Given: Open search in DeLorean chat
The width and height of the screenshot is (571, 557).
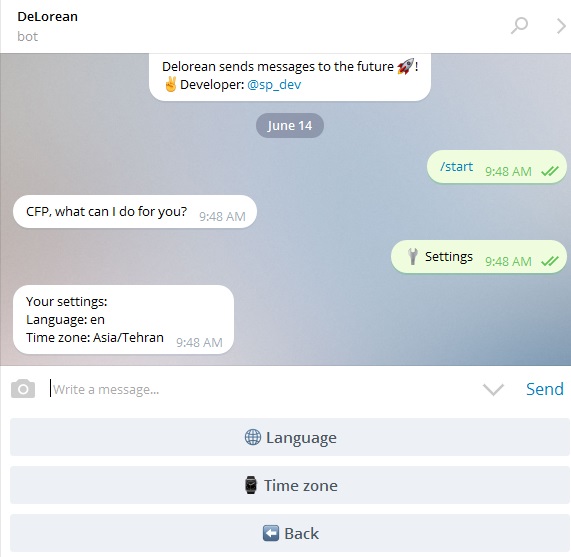Looking at the screenshot, I should tap(519, 25).
